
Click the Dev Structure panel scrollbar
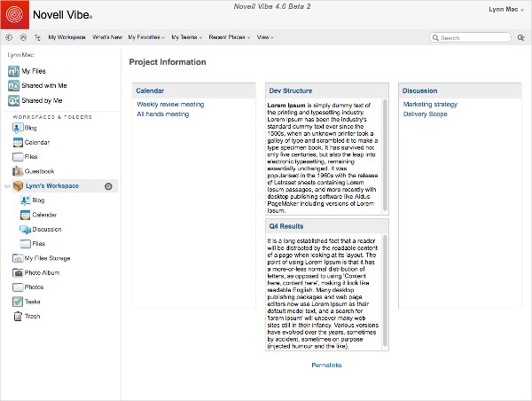(x=385, y=156)
